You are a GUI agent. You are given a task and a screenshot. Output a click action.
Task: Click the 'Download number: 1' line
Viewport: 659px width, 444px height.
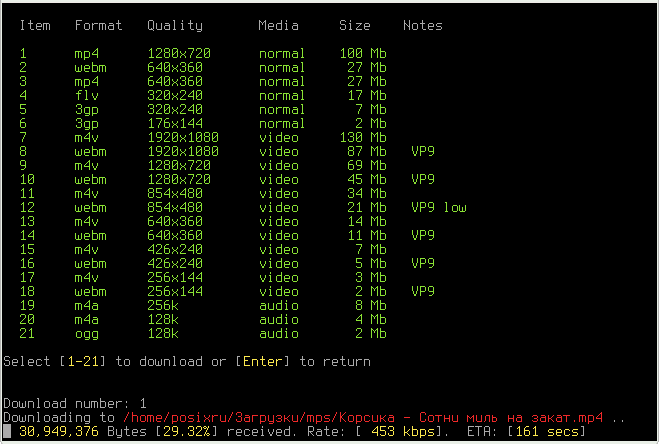75,404
